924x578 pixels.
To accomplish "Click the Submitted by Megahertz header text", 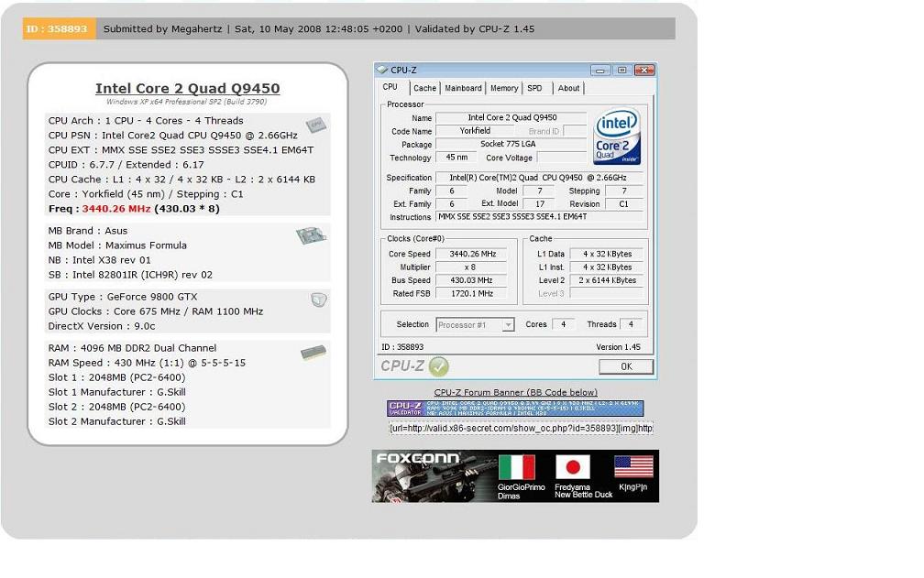I will coord(162,28).
